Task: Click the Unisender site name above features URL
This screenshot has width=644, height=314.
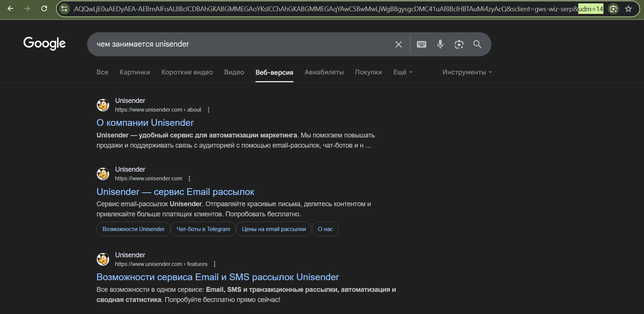Action: (x=130, y=255)
